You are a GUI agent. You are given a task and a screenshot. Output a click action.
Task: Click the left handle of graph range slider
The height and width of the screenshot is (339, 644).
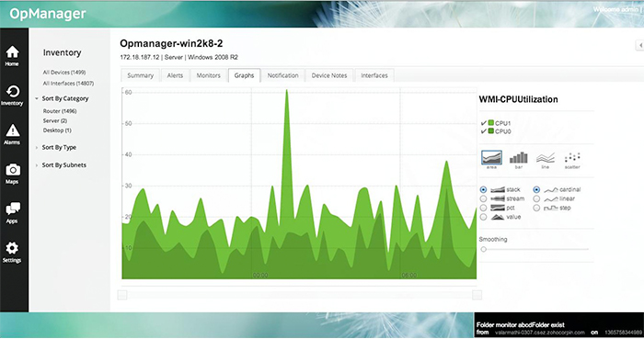click(x=122, y=295)
